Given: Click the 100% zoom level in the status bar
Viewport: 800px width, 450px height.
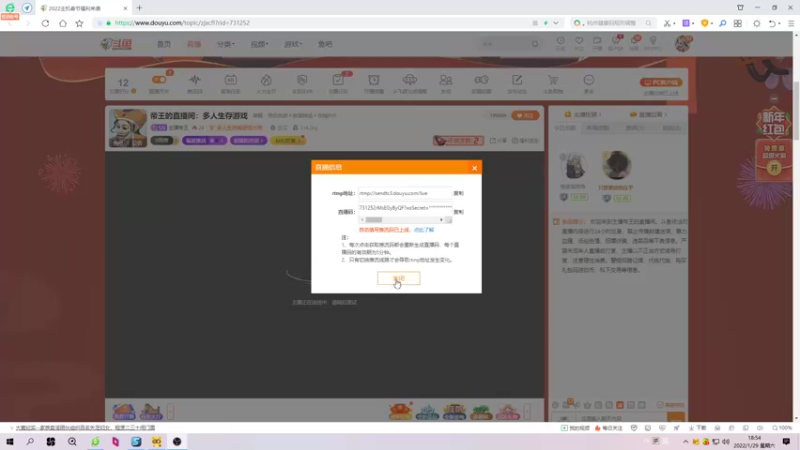Looking at the screenshot, I should [782, 428].
